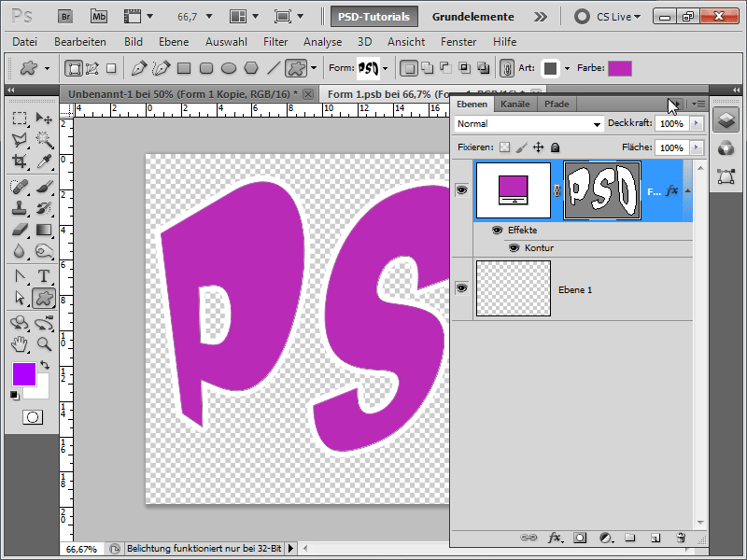Expand more workspaces chevron
This screenshot has height=560, width=747.
pos(541,17)
